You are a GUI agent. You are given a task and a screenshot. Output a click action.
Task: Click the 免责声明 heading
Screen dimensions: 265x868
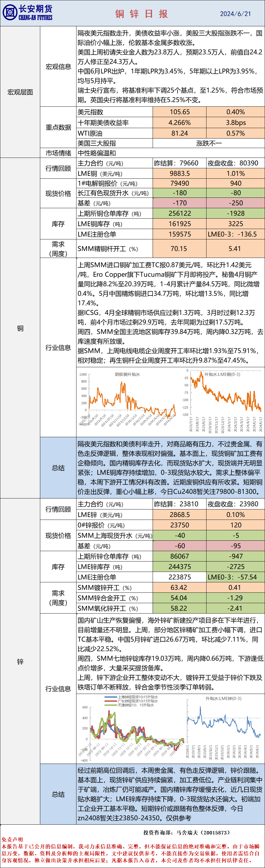12,839
